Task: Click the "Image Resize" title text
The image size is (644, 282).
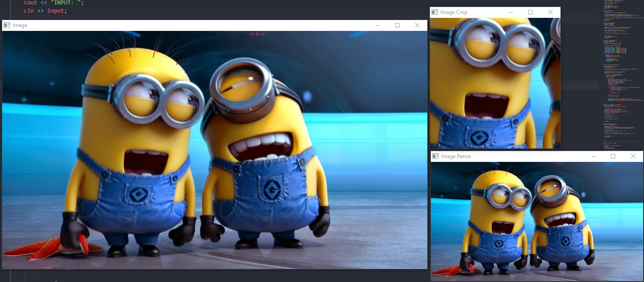Action: click(x=456, y=156)
